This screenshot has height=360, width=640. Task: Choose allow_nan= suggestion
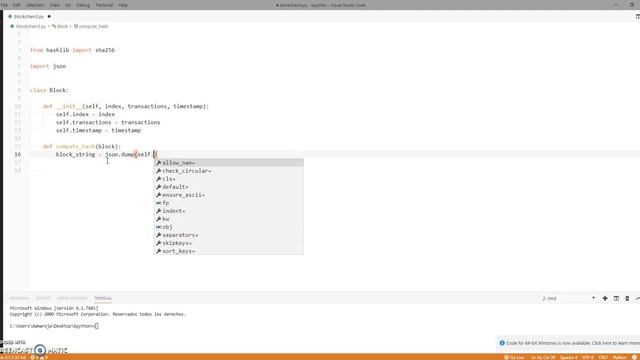point(229,163)
